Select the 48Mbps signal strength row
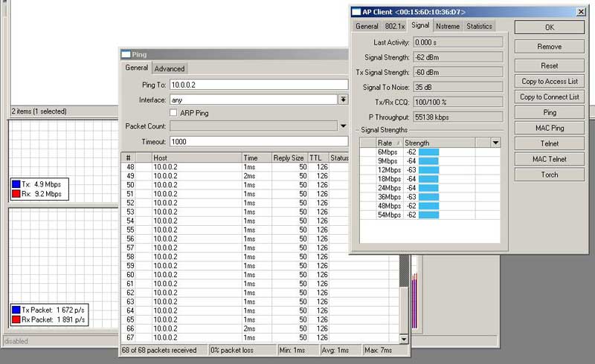 430,206
